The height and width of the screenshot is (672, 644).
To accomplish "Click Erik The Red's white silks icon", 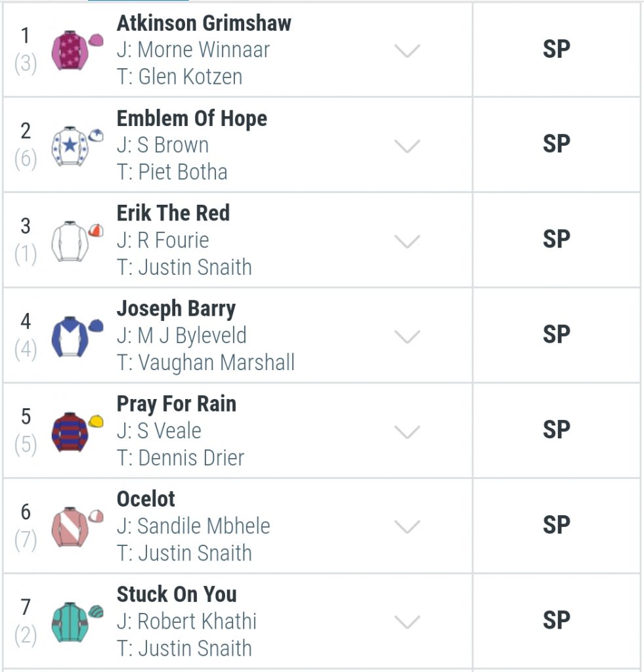I will click(77, 241).
